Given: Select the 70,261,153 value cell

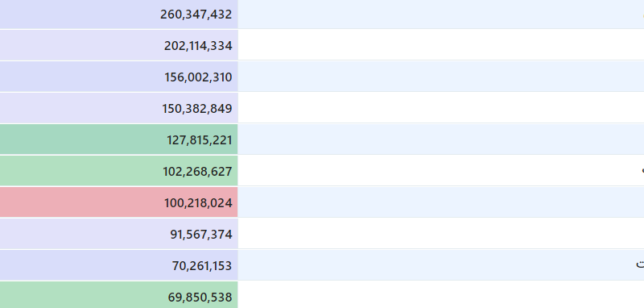Looking at the screenshot, I should tap(118, 265).
